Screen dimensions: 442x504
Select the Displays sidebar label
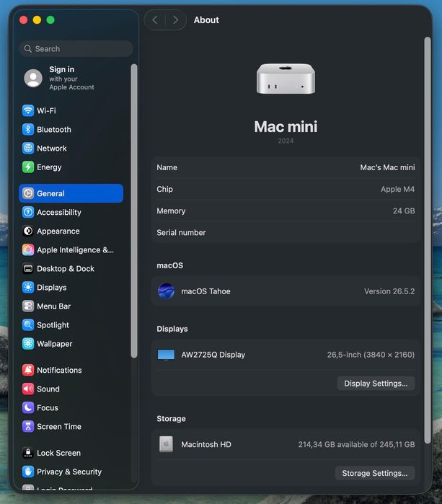[x=52, y=288]
